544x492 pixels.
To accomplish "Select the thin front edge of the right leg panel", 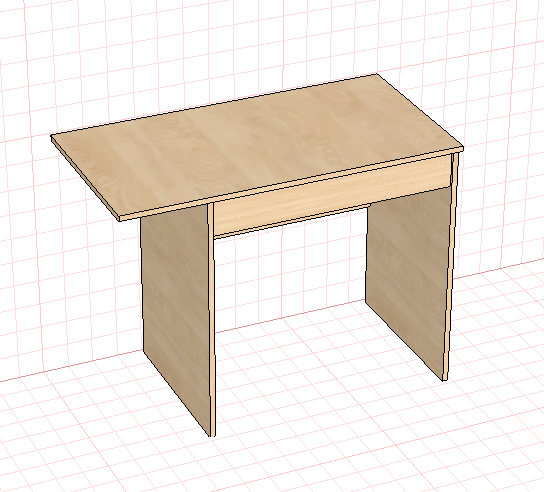I will click(x=450, y=267).
